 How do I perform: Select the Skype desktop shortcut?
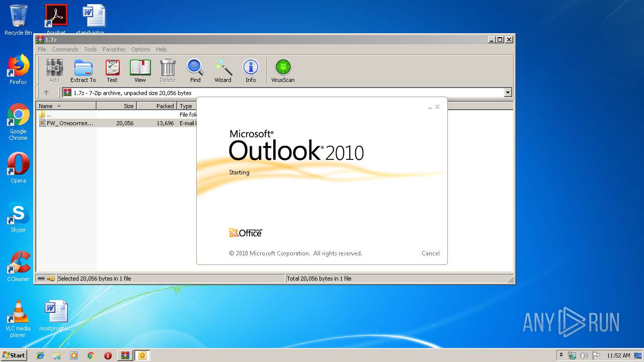point(18,217)
